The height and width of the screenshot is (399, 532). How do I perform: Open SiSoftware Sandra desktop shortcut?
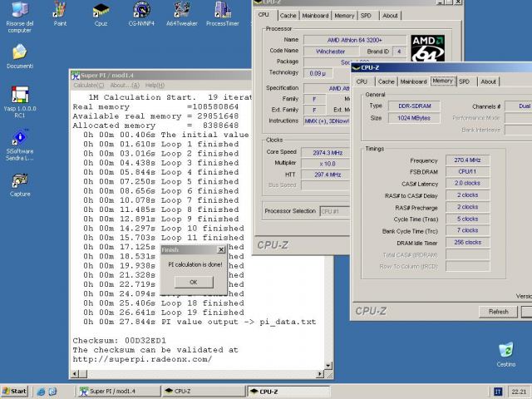(x=20, y=145)
